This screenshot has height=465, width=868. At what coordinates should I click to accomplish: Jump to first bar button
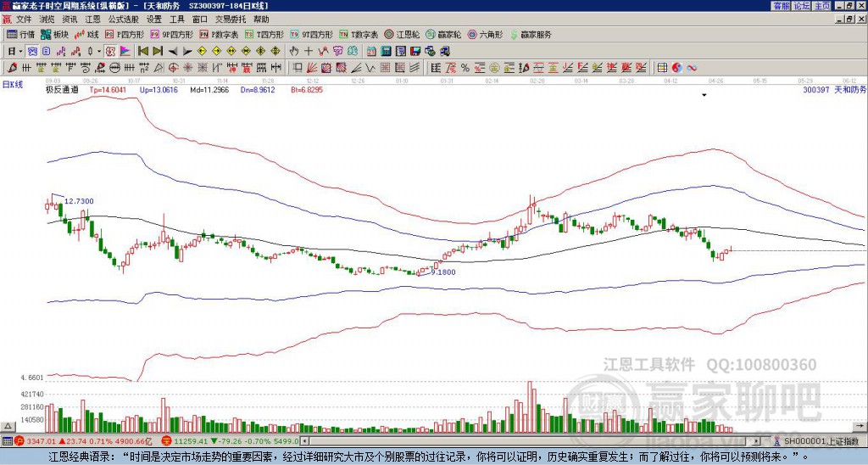(142, 52)
